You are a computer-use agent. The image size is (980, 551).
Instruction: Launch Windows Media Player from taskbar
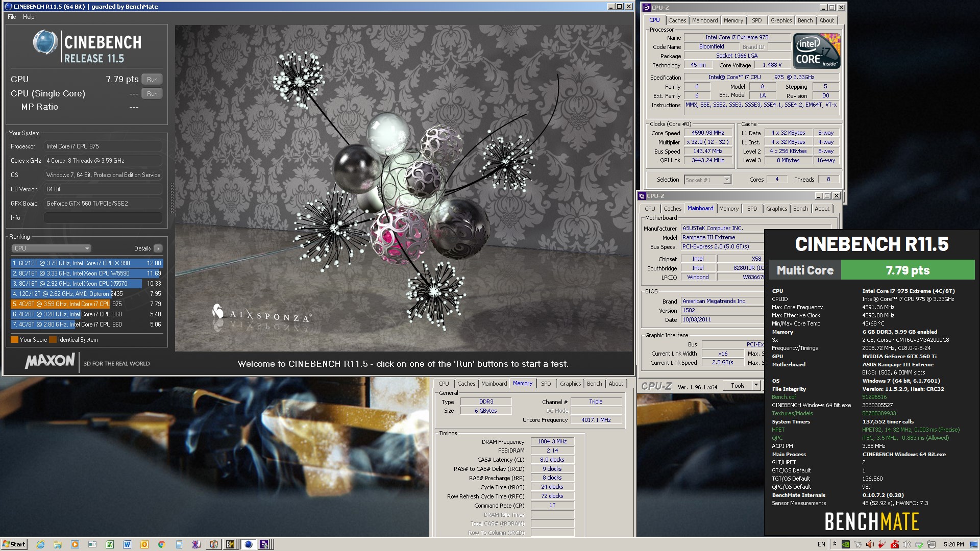75,544
